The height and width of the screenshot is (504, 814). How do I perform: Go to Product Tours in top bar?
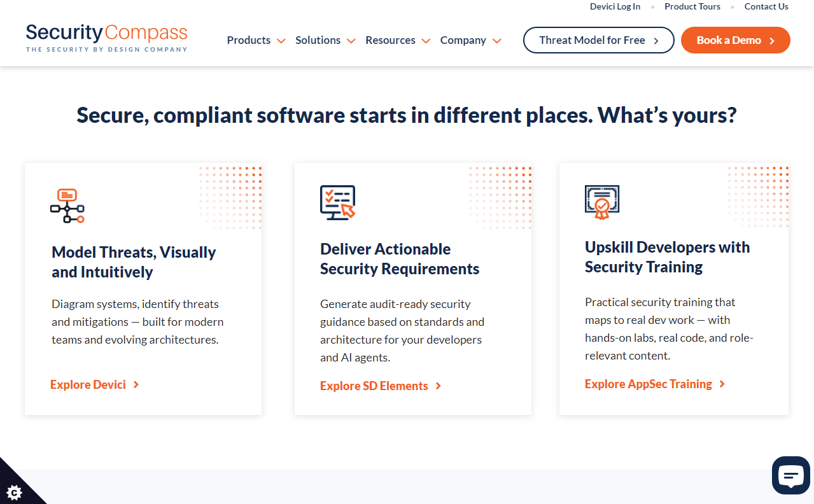pyautogui.click(x=692, y=6)
